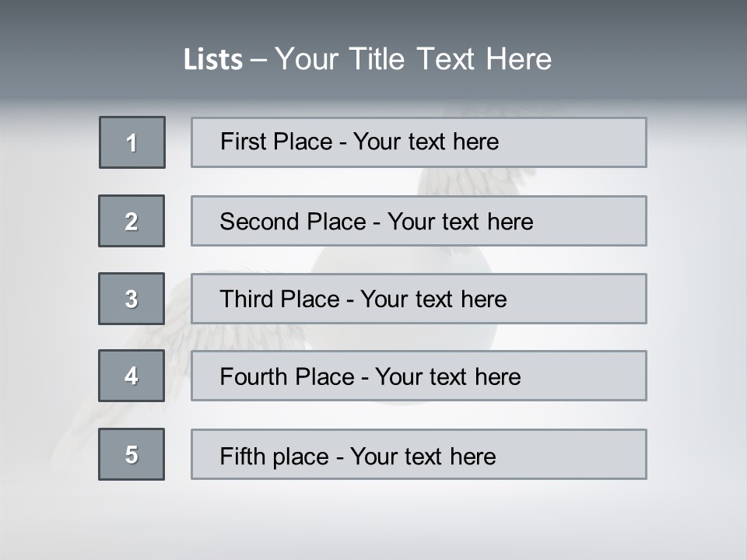Click the bold "Lists" word in title

(x=212, y=60)
